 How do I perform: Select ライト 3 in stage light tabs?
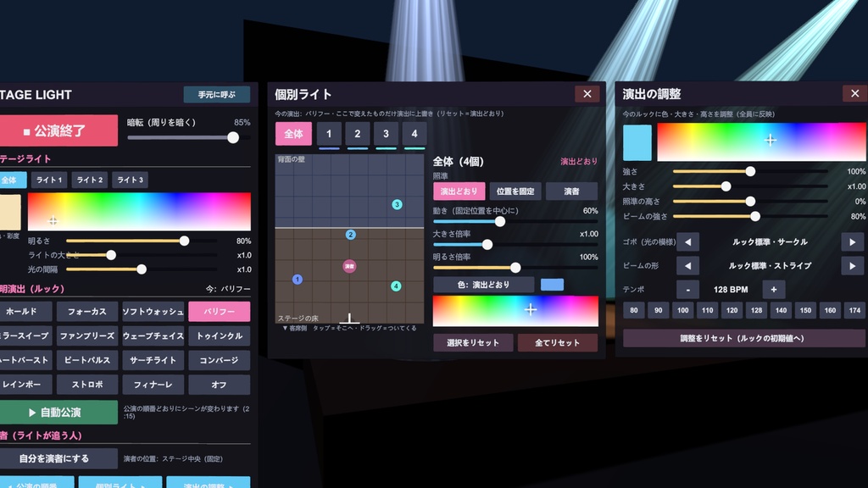click(130, 180)
